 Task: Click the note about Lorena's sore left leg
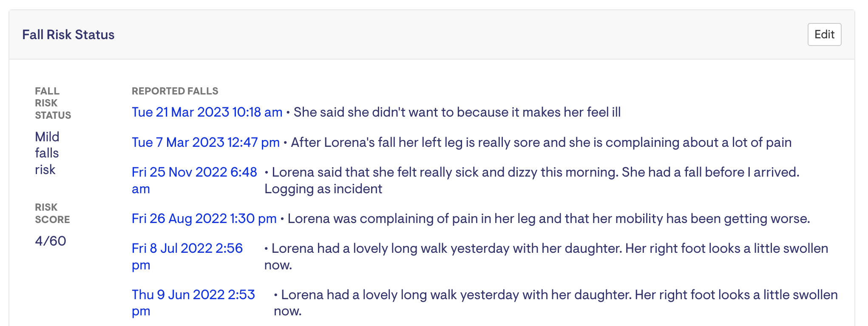pos(541,142)
